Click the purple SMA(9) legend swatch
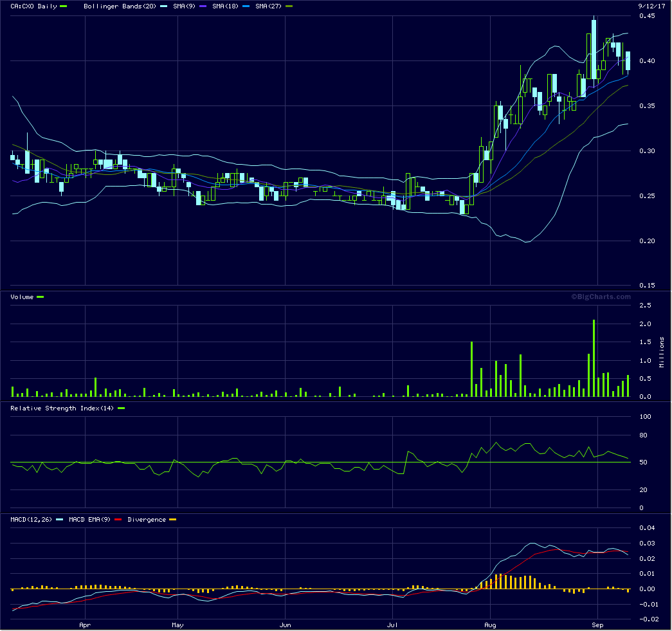Viewport: 672px width, 631px height. [203, 6]
